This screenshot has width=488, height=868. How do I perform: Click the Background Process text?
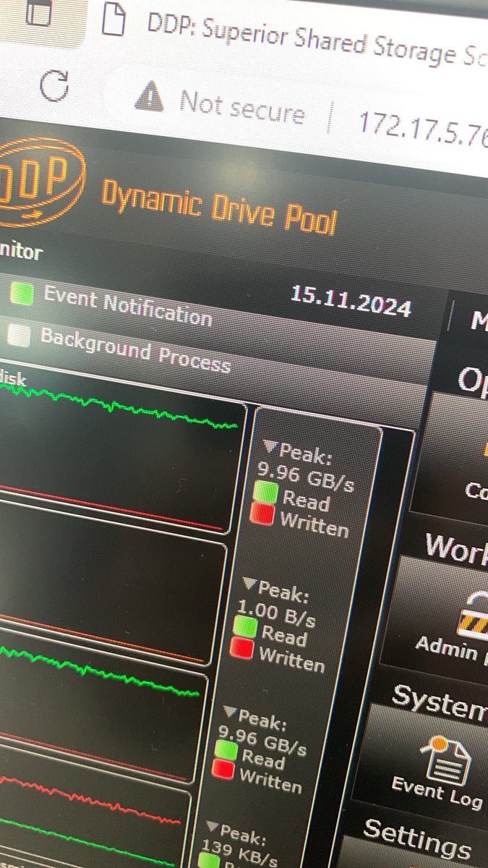135,349
